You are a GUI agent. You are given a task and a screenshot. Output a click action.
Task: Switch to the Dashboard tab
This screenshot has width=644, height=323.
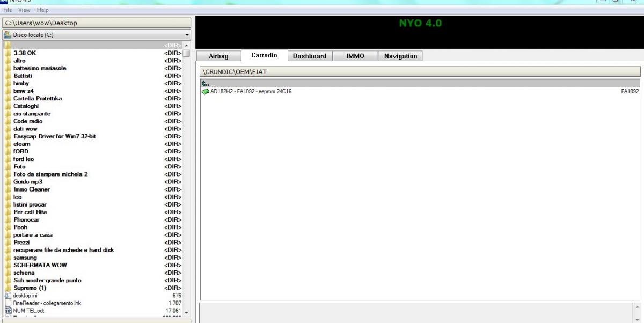(310, 56)
